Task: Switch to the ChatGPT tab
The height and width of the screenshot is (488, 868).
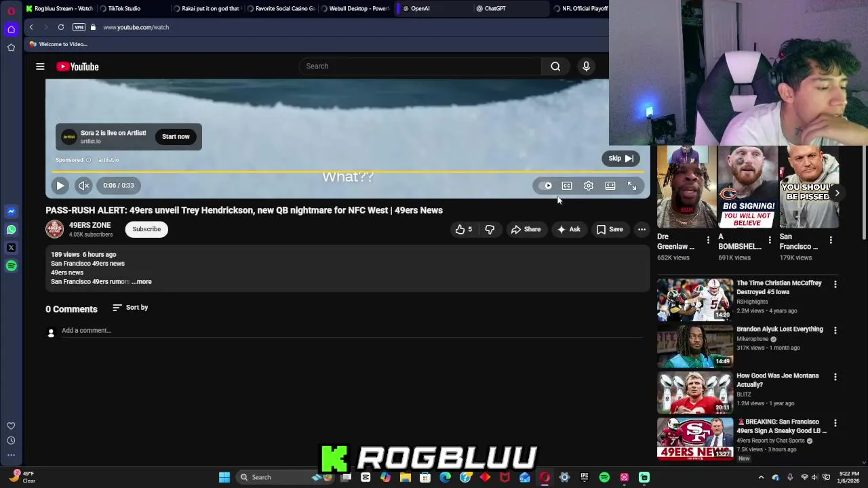Action: 509,9
